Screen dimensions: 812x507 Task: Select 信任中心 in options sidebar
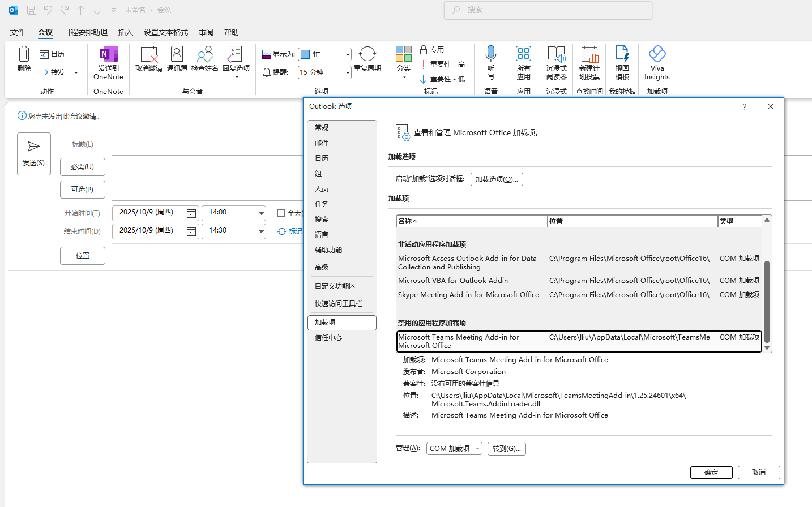pos(328,338)
